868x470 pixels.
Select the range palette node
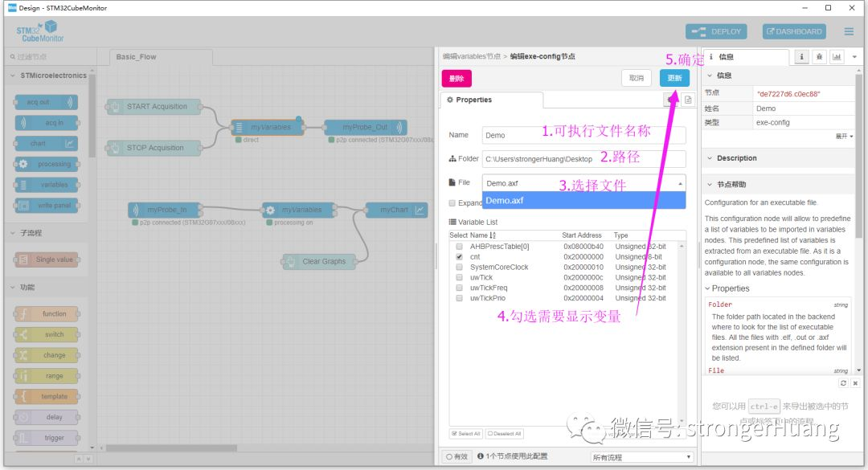pos(46,376)
